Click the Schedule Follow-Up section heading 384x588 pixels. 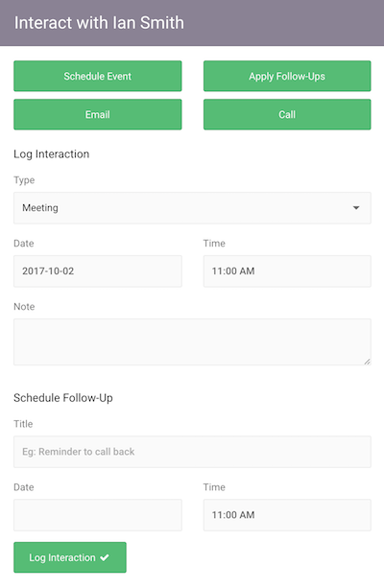(x=63, y=398)
